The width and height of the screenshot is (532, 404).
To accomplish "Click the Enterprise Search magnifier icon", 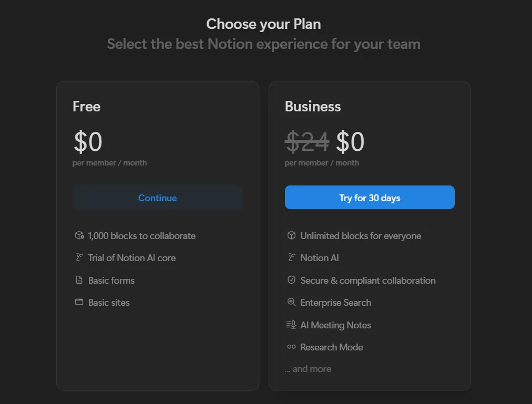I will tap(291, 302).
